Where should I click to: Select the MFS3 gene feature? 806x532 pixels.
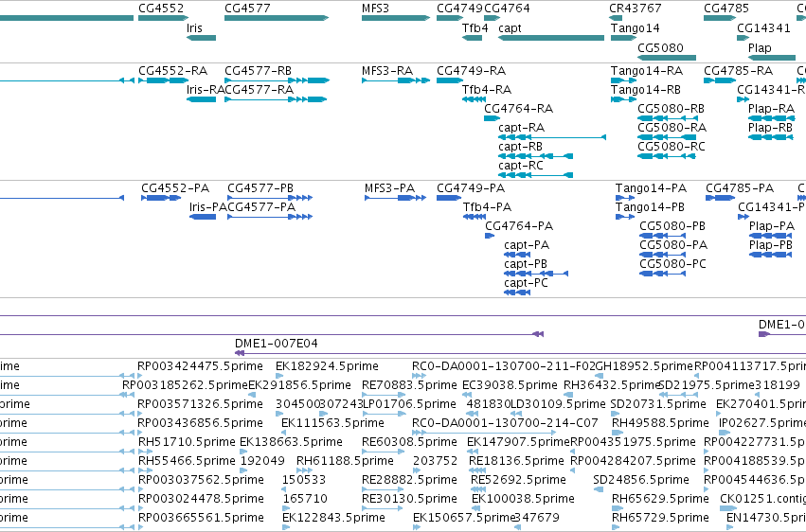coord(395,18)
